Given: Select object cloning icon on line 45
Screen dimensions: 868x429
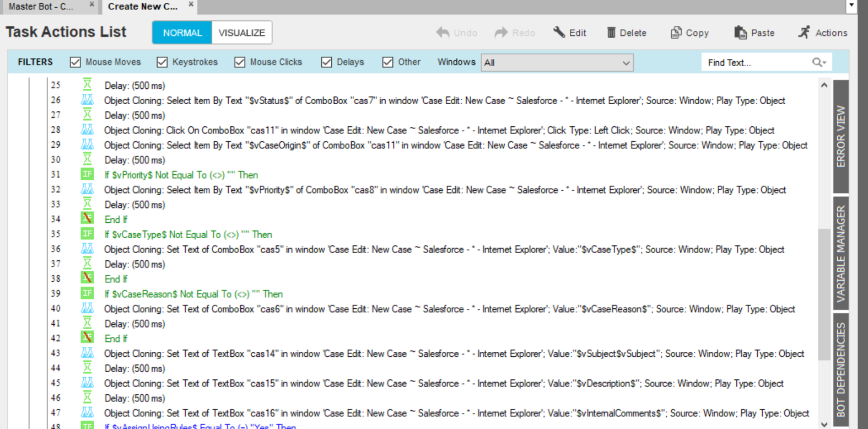Looking at the screenshot, I should (x=87, y=383).
